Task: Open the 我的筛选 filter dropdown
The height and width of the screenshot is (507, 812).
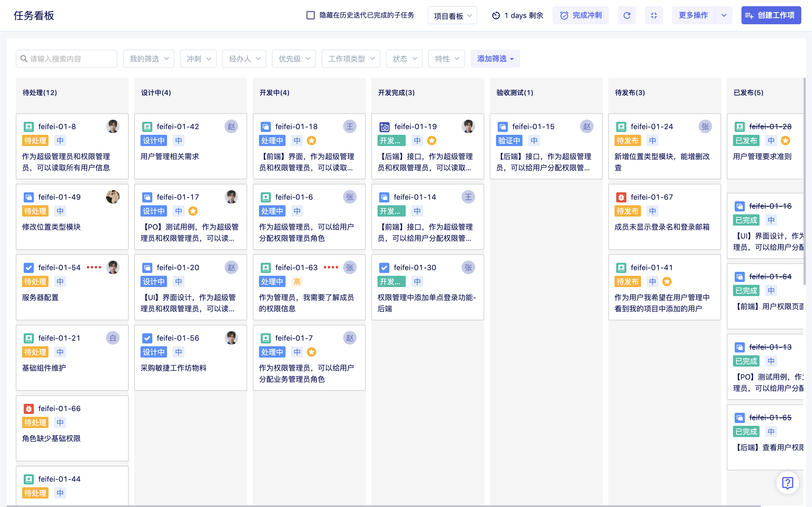Action: coord(149,59)
